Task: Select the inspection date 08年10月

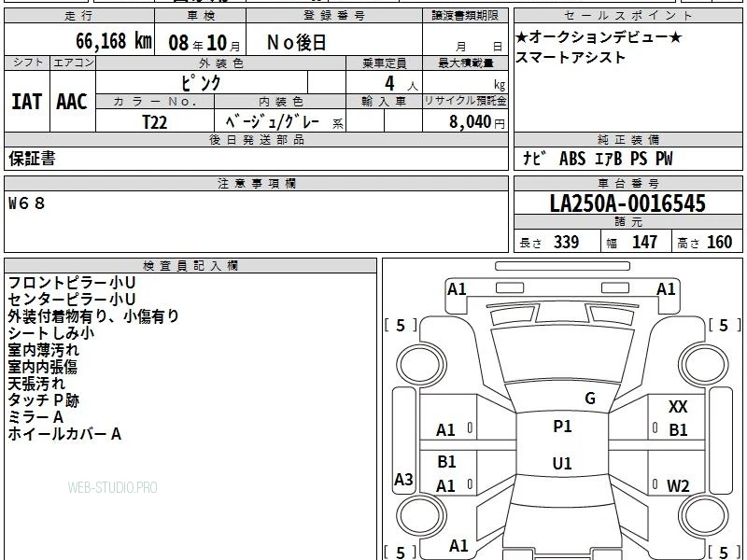Action: [204, 43]
